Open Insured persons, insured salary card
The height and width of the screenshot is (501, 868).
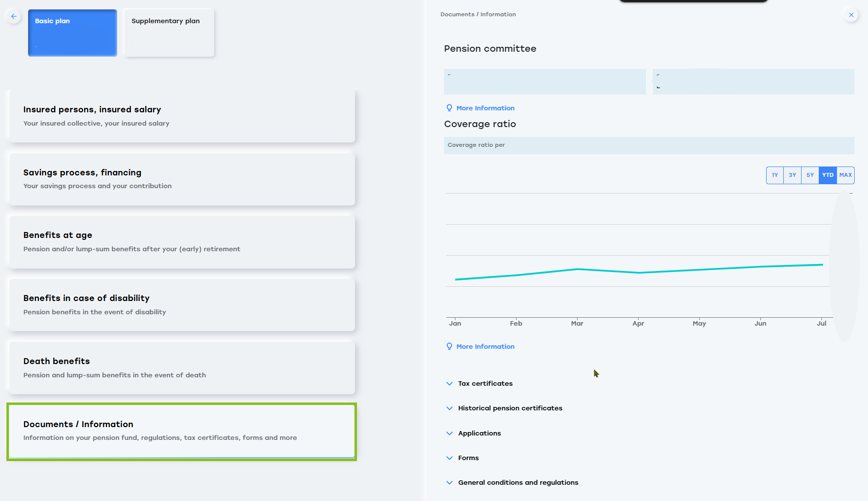(x=182, y=116)
